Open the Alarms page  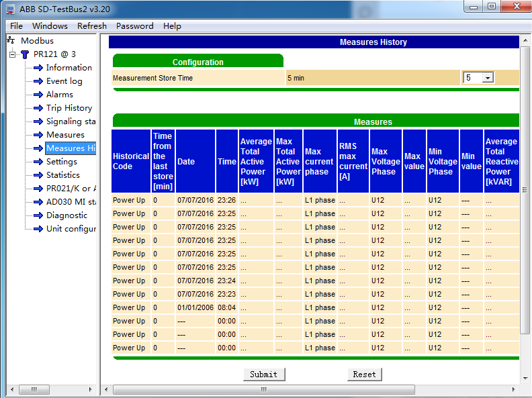59,95
